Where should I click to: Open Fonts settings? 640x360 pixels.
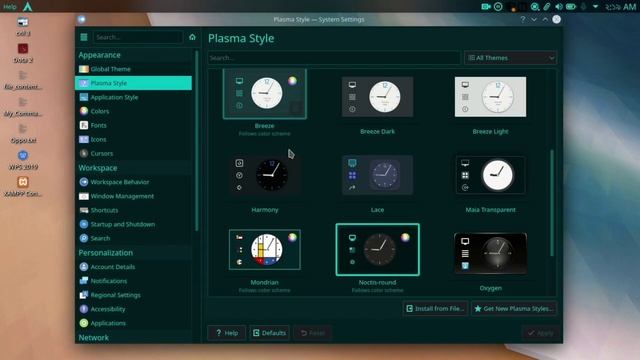133,125
